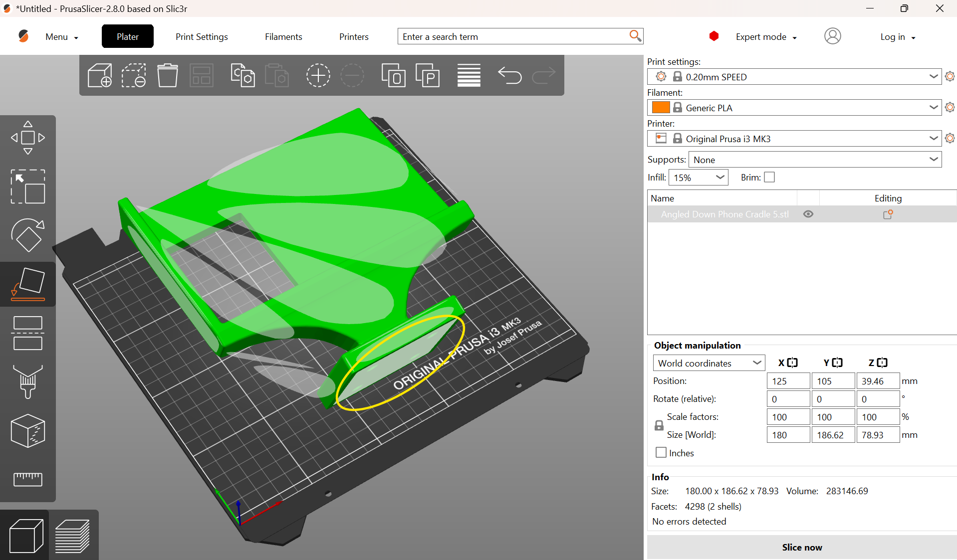Enable the Brim checkbox

(x=769, y=177)
